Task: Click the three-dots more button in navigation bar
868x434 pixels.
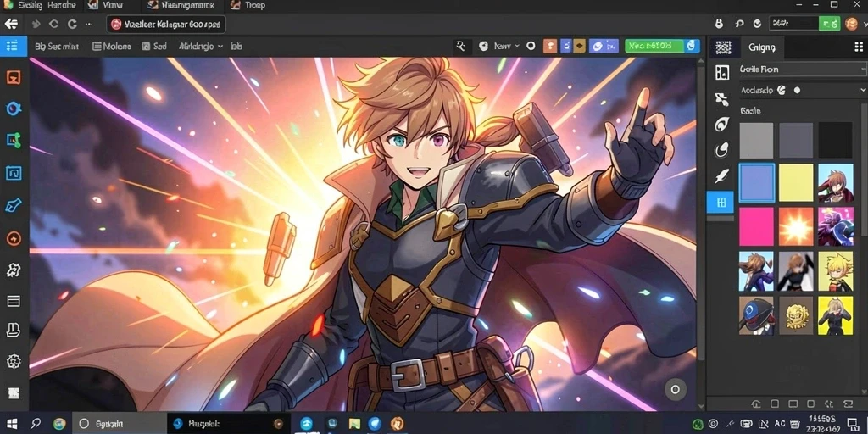Action: 89,24
